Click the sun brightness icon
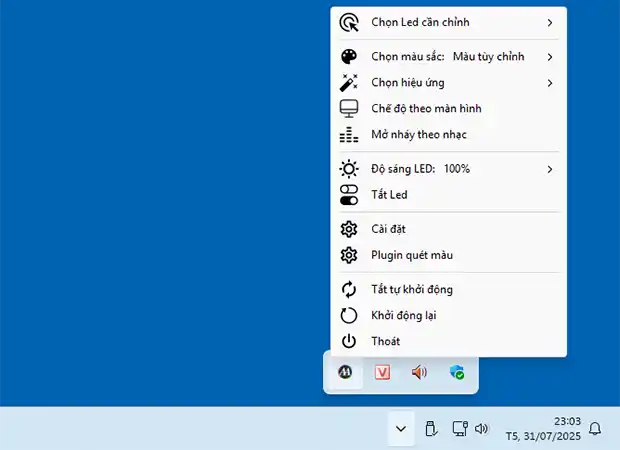The width and height of the screenshot is (620, 450). [349, 169]
